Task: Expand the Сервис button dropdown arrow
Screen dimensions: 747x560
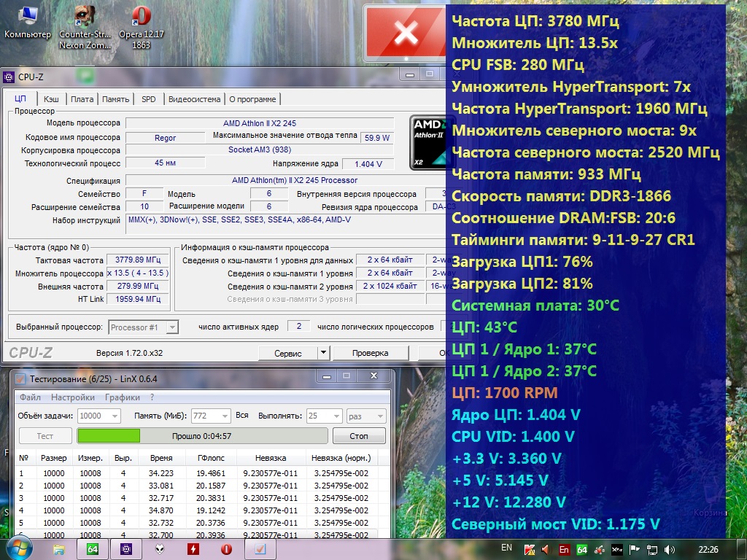Action: [323, 353]
